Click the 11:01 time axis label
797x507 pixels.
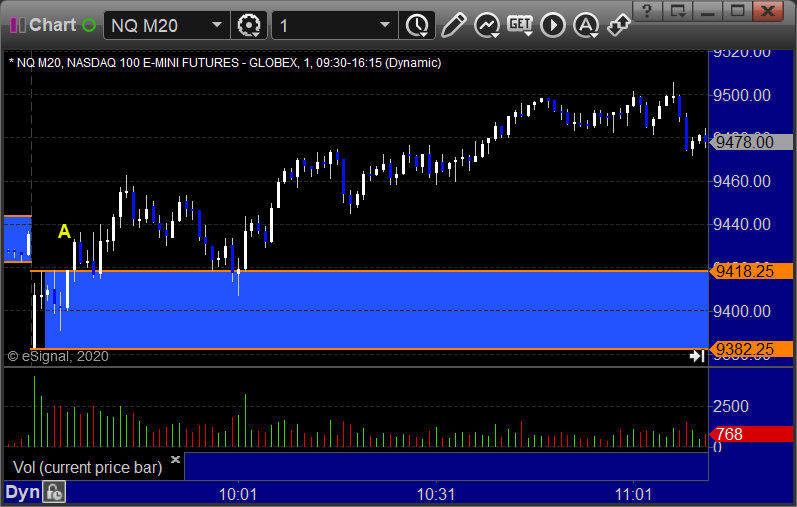click(633, 494)
